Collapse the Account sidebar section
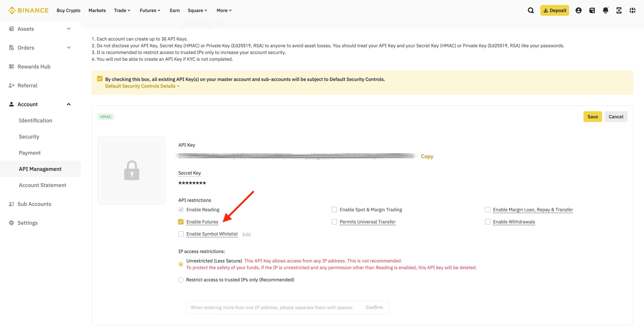Screen dimensions: 644x334 point(69,104)
